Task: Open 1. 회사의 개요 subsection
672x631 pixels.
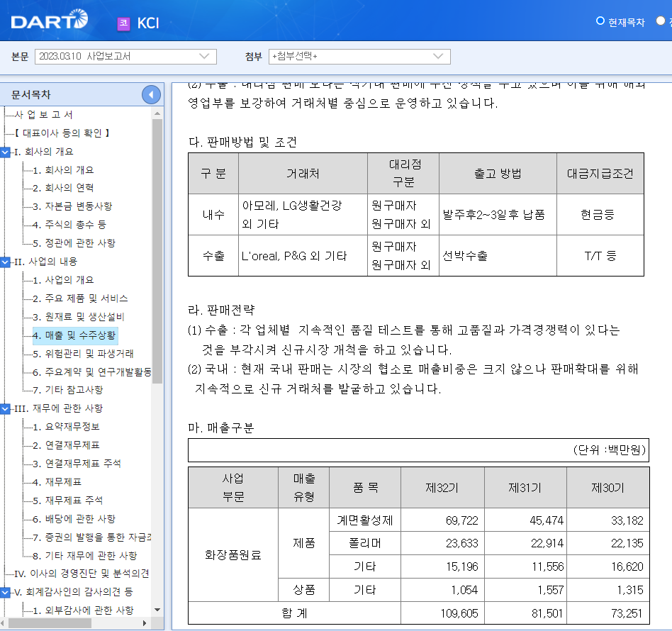Action: (x=63, y=170)
